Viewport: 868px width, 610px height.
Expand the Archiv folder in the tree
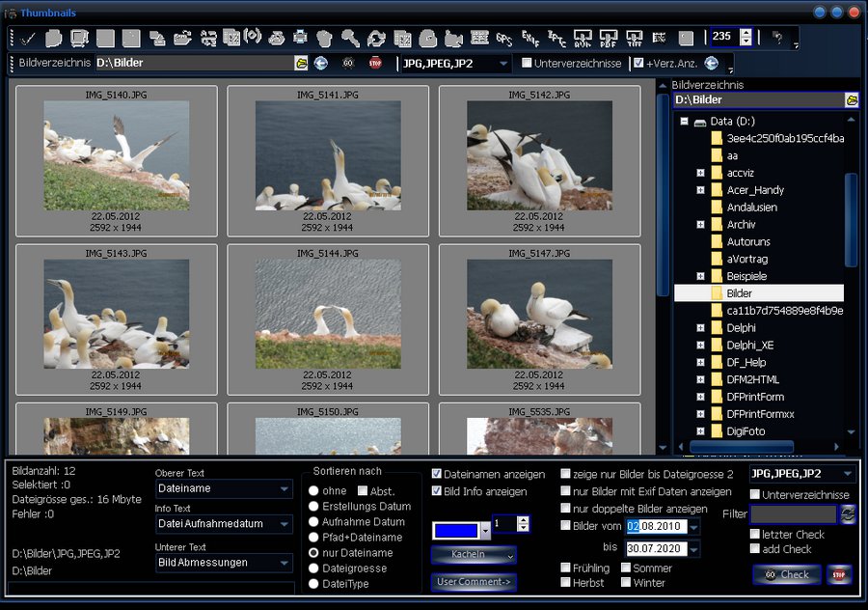700,224
